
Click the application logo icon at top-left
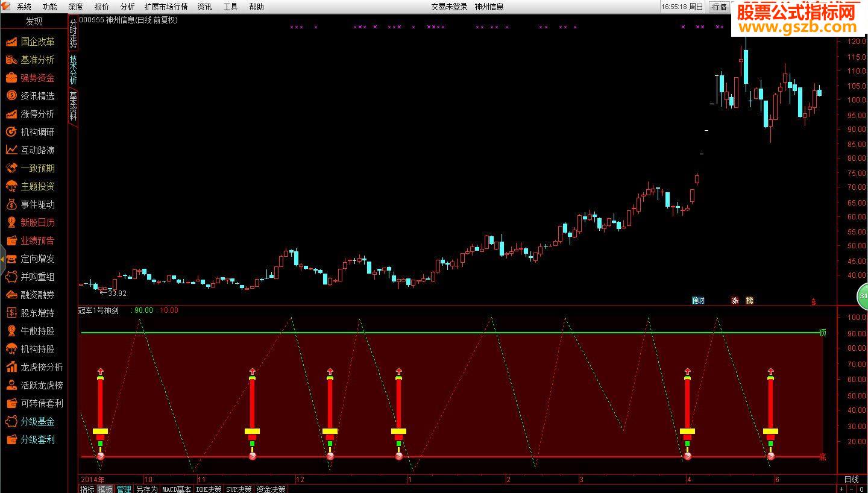coord(5,7)
